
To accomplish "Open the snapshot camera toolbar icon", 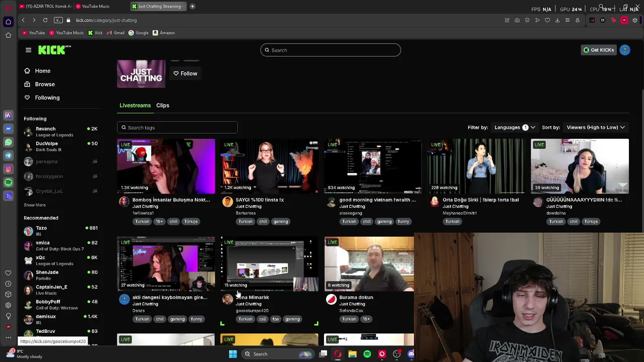I will pyautogui.click(x=517, y=20).
